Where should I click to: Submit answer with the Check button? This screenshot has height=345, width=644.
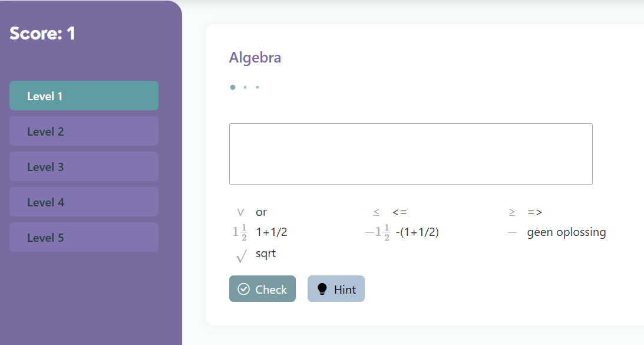(x=262, y=288)
